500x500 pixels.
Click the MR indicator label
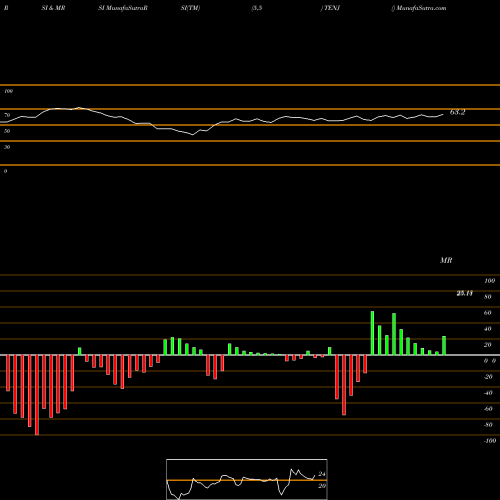point(446,260)
